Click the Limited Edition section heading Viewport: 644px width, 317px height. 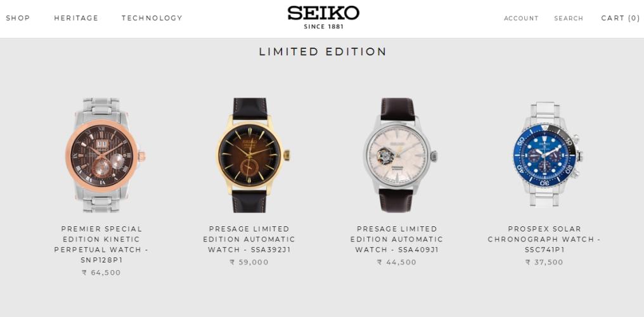point(323,51)
